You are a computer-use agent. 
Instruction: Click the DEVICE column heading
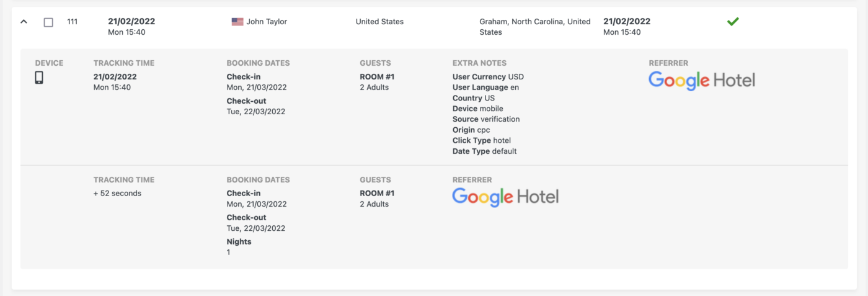point(49,63)
